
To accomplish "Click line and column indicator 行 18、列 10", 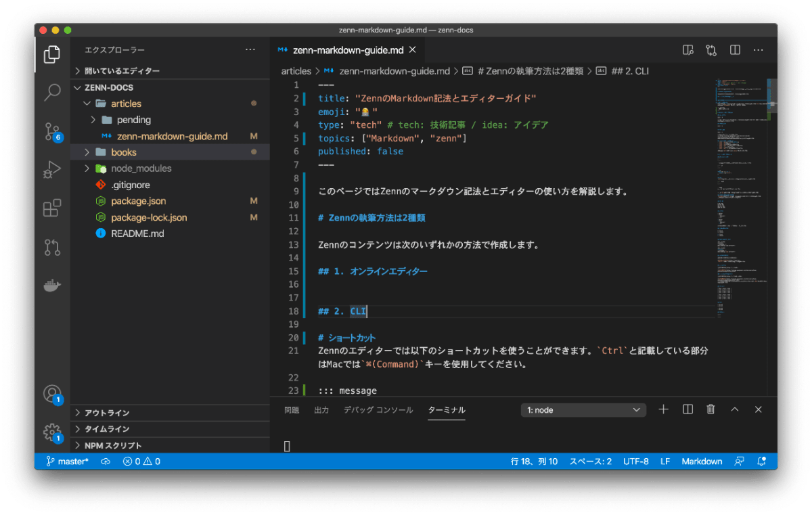I will 534,462.
